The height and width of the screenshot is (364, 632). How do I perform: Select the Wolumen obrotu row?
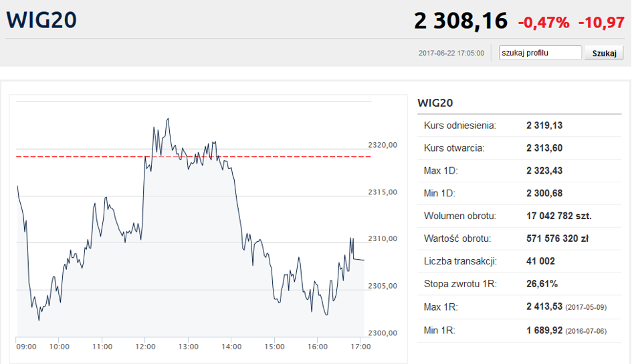[x=520, y=216]
